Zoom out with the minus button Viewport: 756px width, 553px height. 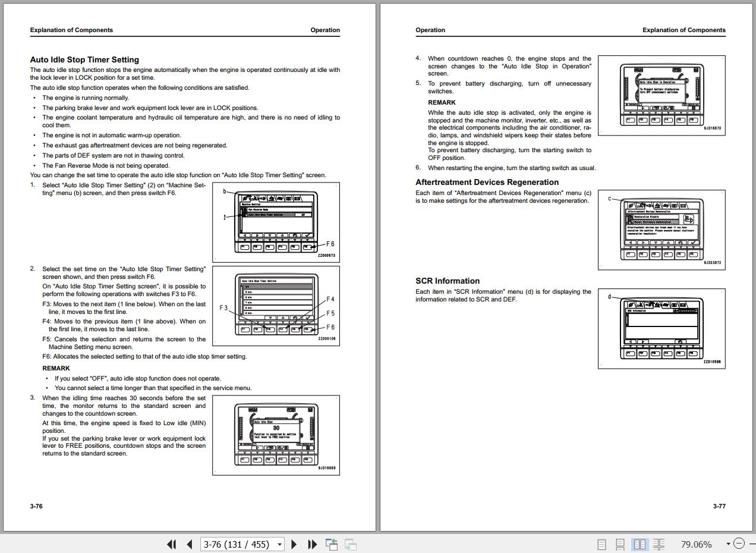point(739,543)
